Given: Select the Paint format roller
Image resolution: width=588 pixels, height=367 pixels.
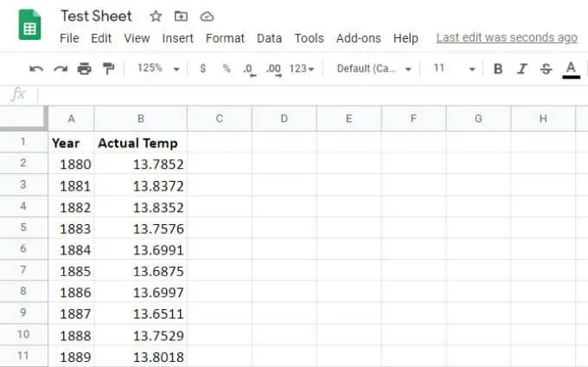Looking at the screenshot, I should pos(108,68).
